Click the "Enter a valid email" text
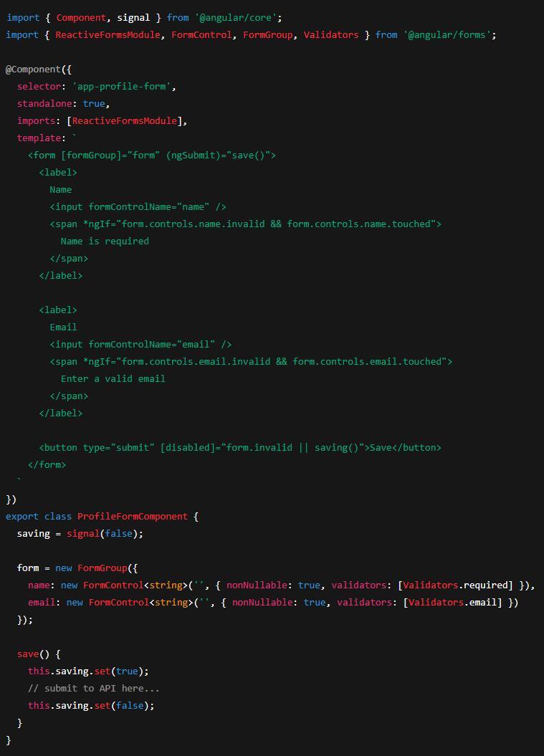This screenshot has height=756, width=544. (113, 378)
